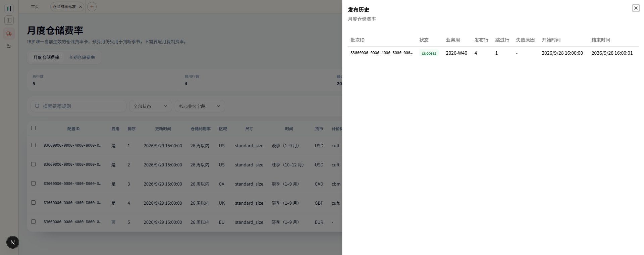This screenshot has height=255, width=644.
Task: Click the magnifier icon in the search box
Action: (37, 106)
